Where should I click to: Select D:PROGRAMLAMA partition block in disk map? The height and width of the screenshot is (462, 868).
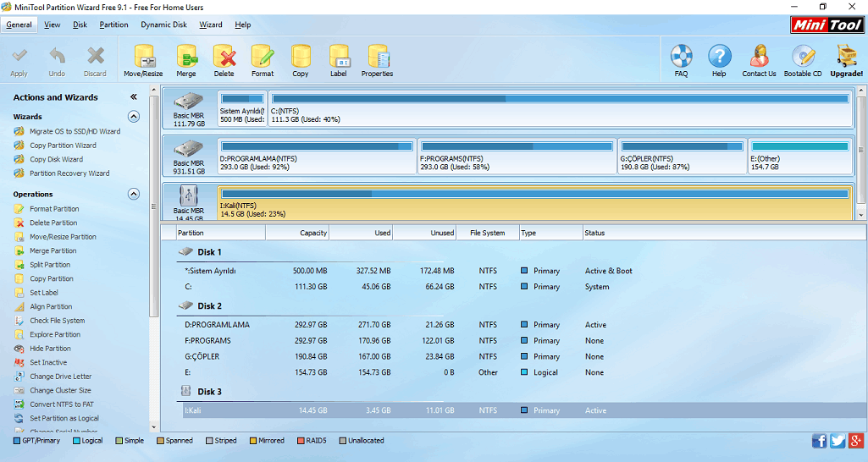pos(317,156)
